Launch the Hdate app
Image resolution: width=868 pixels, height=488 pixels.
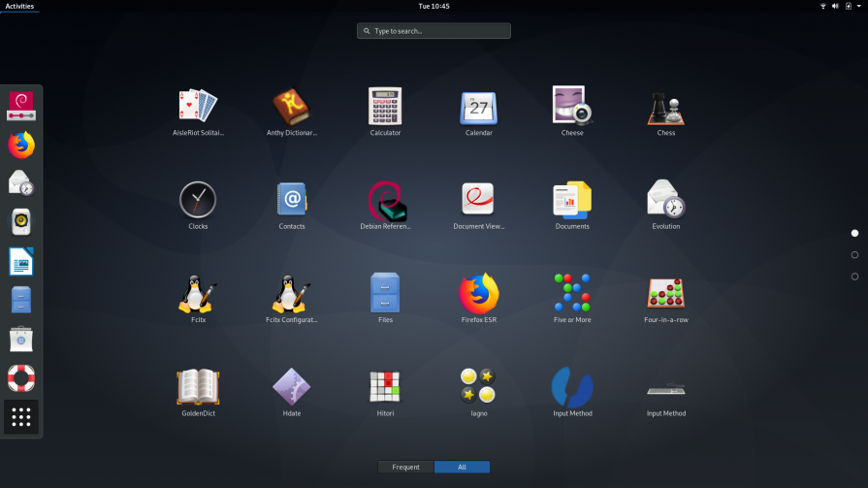(x=292, y=392)
